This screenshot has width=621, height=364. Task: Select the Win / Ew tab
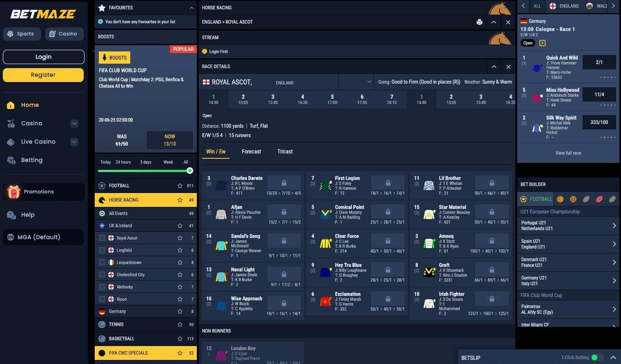pyautogui.click(x=216, y=151)
